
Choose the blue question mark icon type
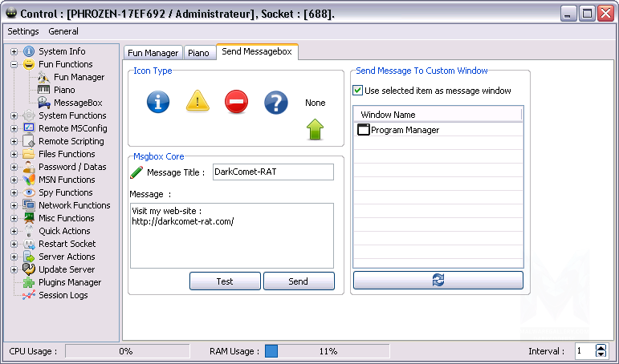[x=275, y=102]
